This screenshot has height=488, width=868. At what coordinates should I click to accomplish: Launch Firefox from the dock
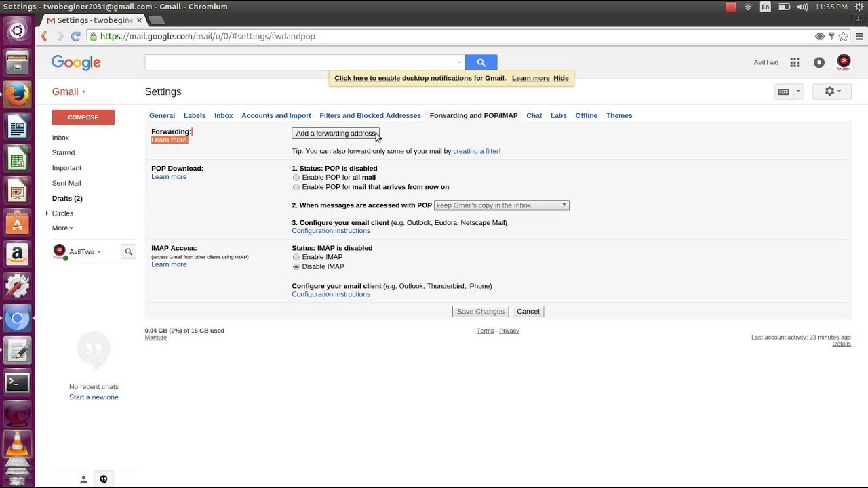(x=17, y=95)
